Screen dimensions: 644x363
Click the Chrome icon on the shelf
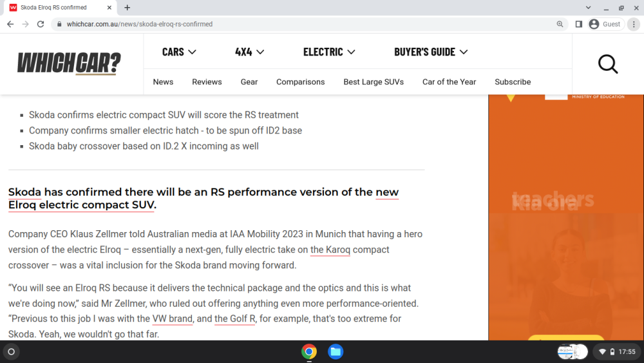(309, 351)
